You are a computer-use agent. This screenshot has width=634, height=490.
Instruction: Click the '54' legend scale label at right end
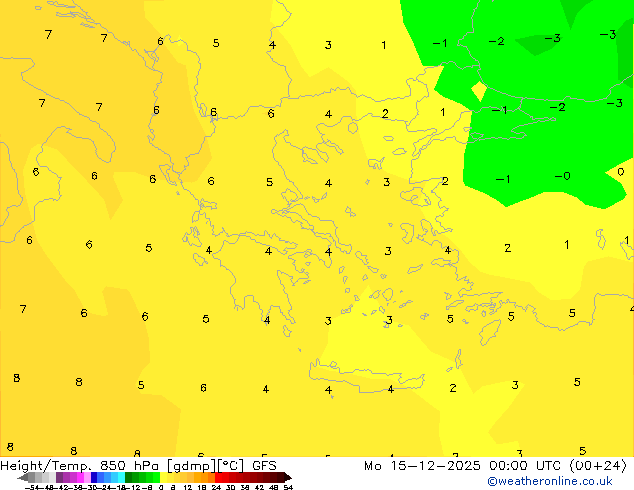(288, 487)
